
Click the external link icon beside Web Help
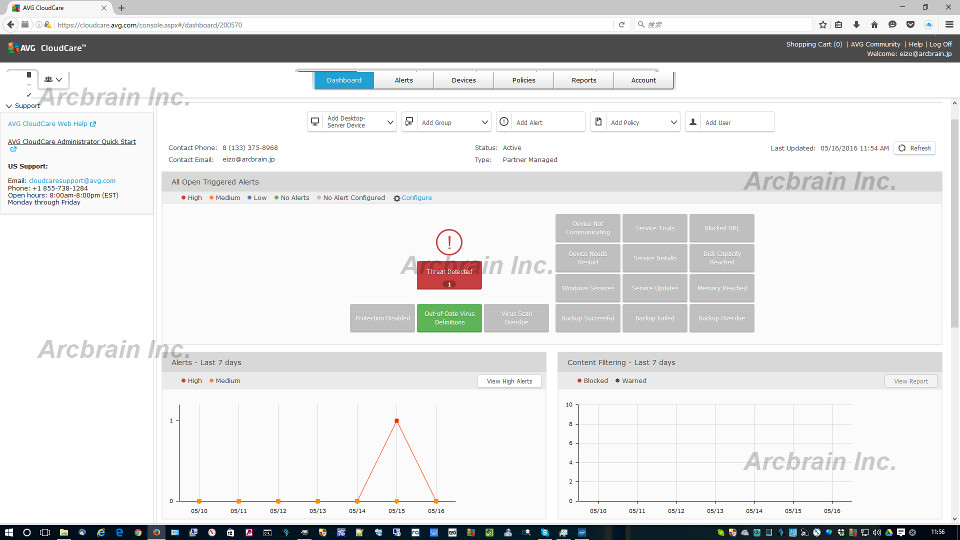pyautogui.click(x=93, y=124)
